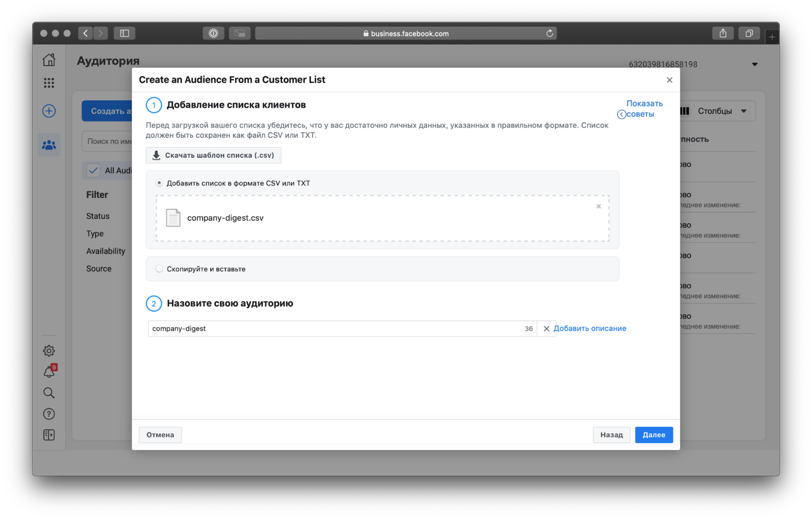The height and width of the screenshot is (519, 812).
Task: Remove the uploaded company-digest.csv file
Action: point(598,207)
